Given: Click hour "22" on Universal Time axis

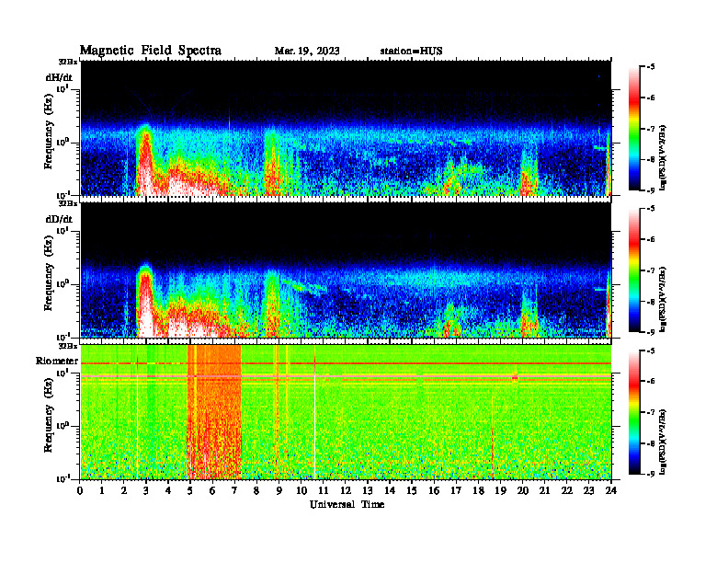Looking at the screenshot, I should click(567, 491).
